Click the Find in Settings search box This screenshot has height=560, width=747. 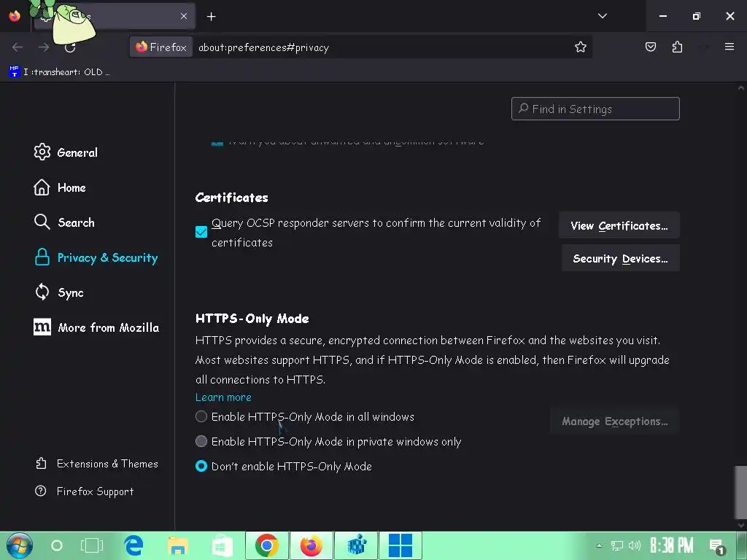point(595,109)
